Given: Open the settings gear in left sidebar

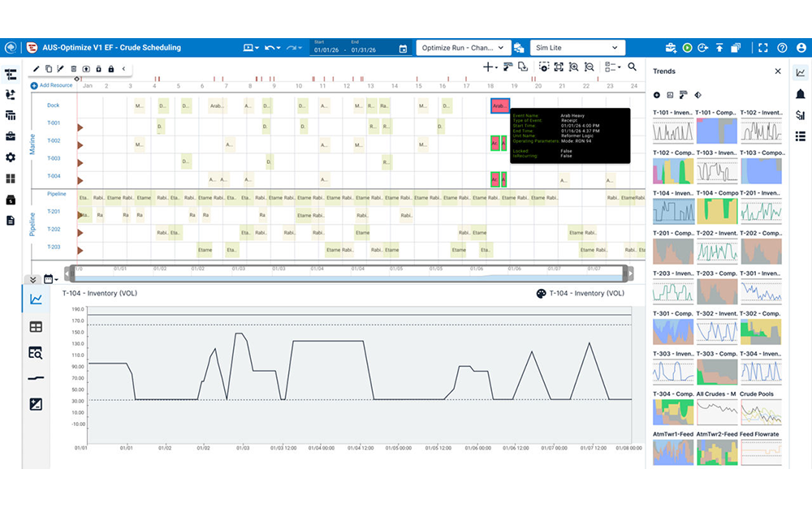Looking at the screenshot, I should [x=11, y=157].
